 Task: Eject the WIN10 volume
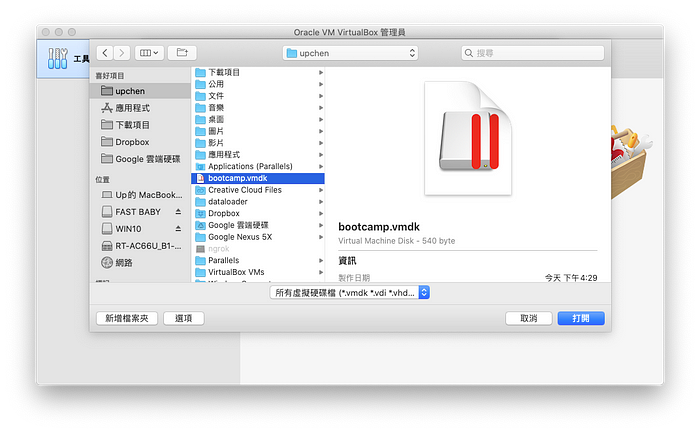click(178, 229)
